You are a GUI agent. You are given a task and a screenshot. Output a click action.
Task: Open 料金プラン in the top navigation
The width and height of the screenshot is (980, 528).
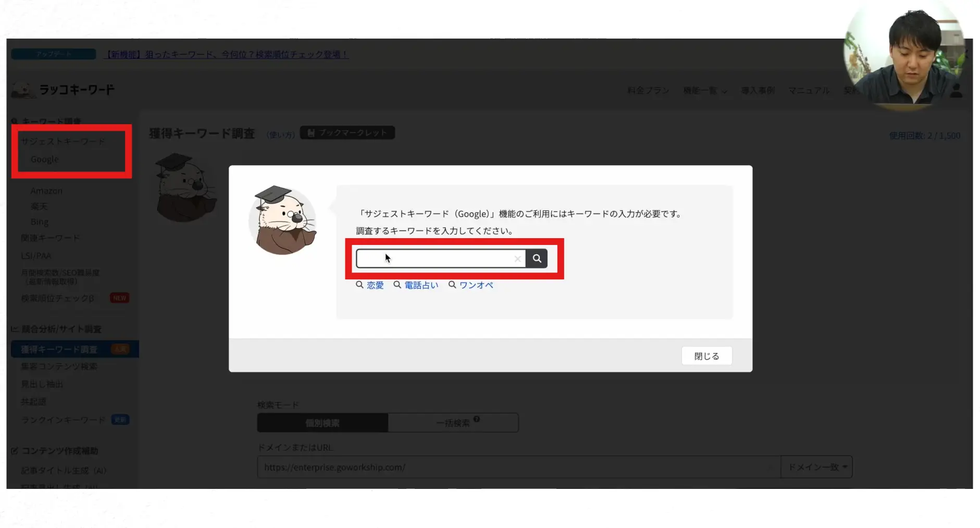(648, 91)
